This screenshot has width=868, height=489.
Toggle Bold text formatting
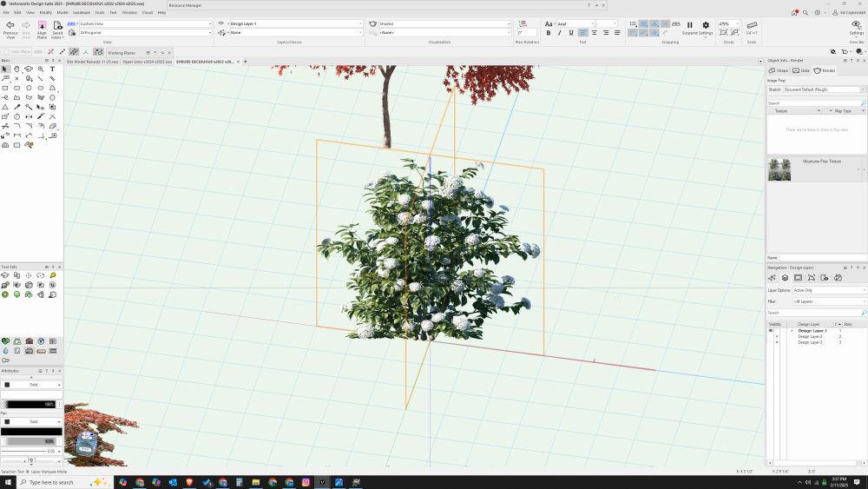pyautogui.click(x=548, y=33)
